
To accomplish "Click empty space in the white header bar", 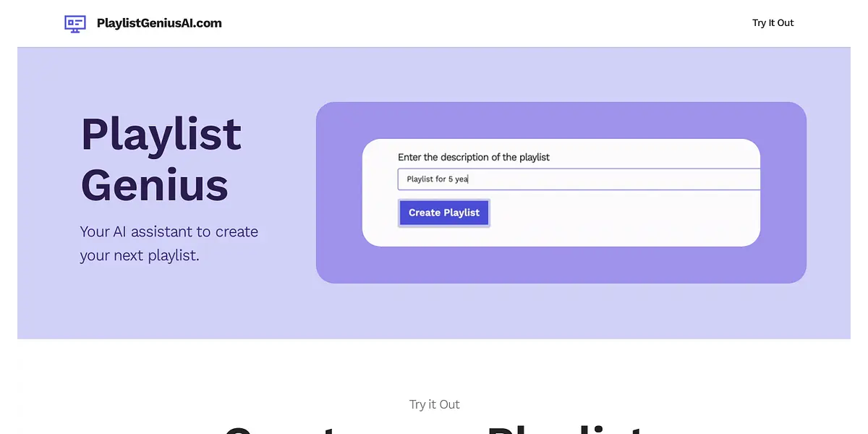I will click(x=470, y=23).
